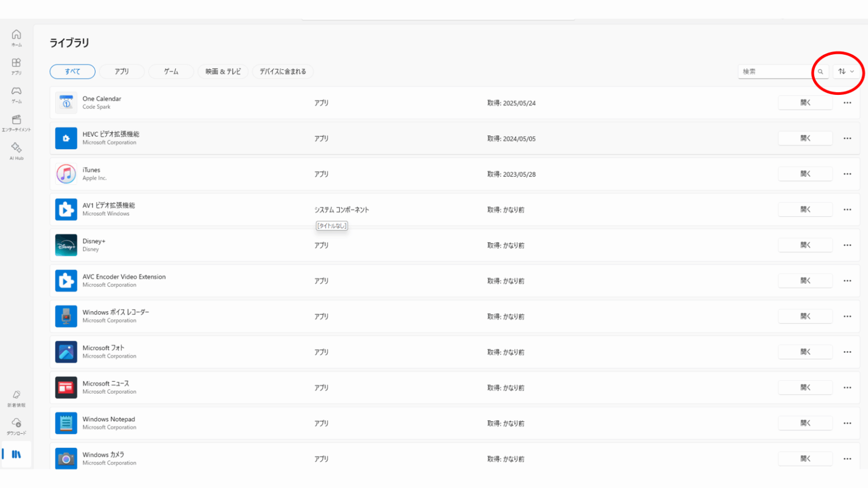Open the Games section in sidebar
868x488 pixels.
[x=16, y=94]
